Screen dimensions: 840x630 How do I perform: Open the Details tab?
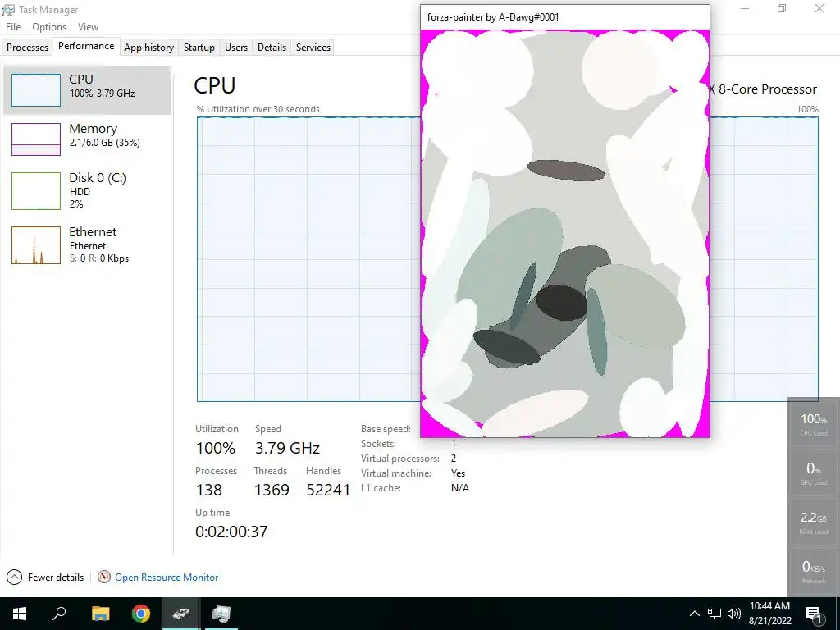click(x=272, y=47)
